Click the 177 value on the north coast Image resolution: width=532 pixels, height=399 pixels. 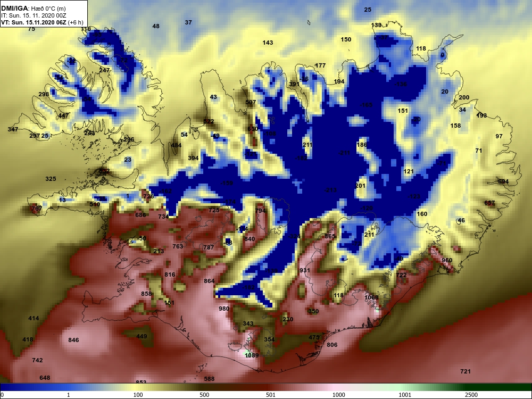click(320, 65)
